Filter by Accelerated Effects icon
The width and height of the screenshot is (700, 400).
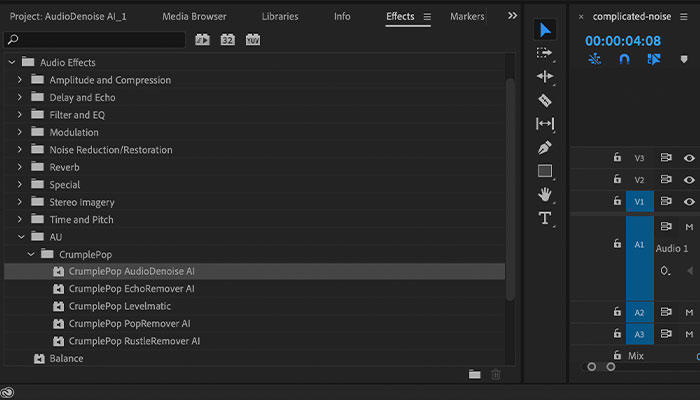tap(202, 40)
